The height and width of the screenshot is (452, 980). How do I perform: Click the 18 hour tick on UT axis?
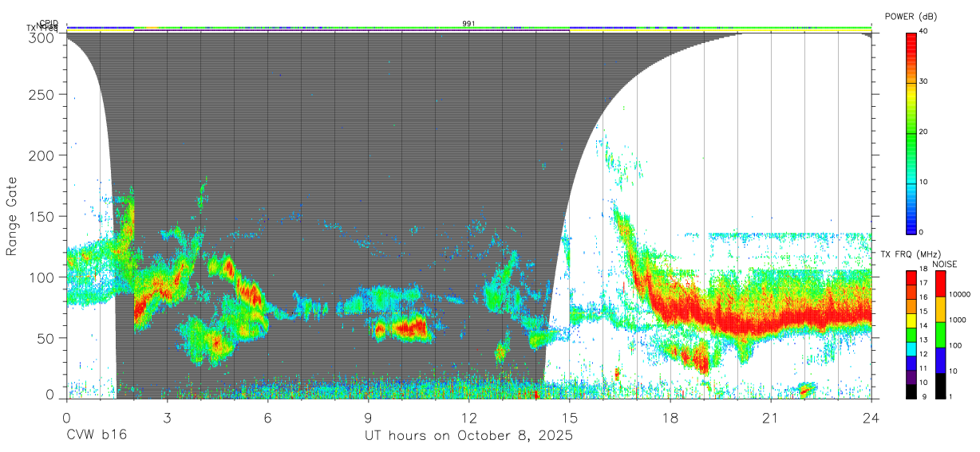point(670,418)
